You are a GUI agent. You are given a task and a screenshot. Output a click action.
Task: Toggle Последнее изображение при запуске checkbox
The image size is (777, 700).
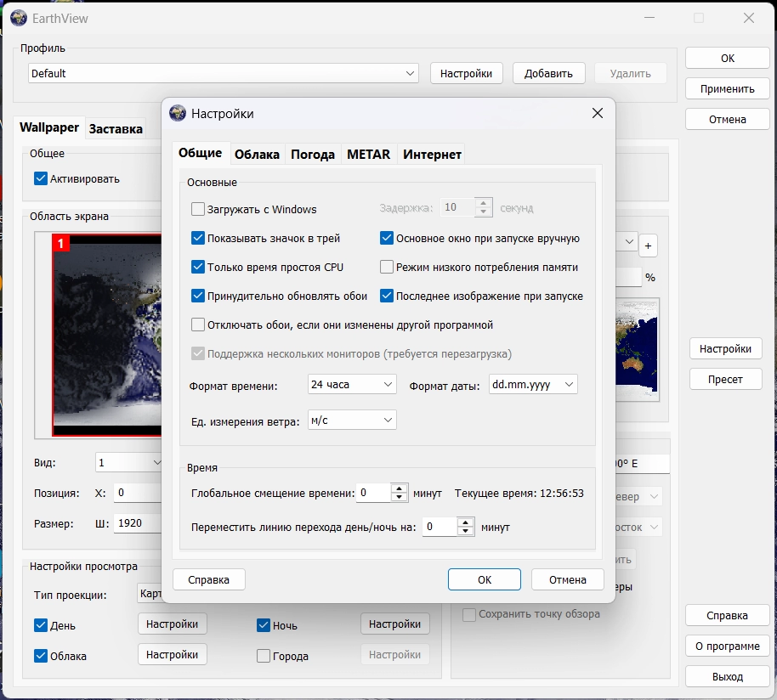point(387,296)
